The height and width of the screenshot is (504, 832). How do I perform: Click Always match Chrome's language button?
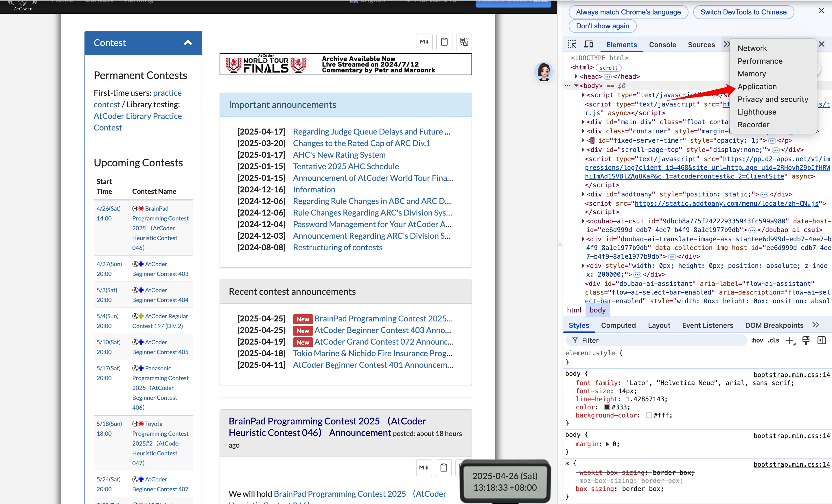point(628,12)
